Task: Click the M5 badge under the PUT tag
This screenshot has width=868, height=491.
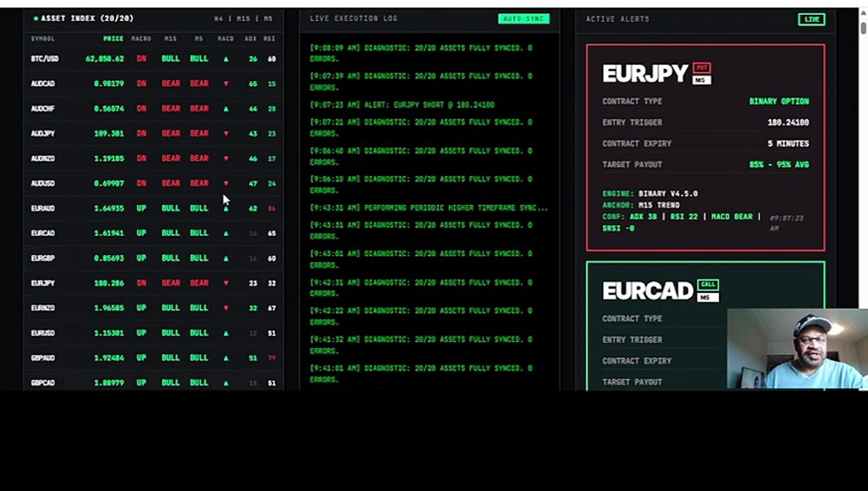Action: coord(701,80)
